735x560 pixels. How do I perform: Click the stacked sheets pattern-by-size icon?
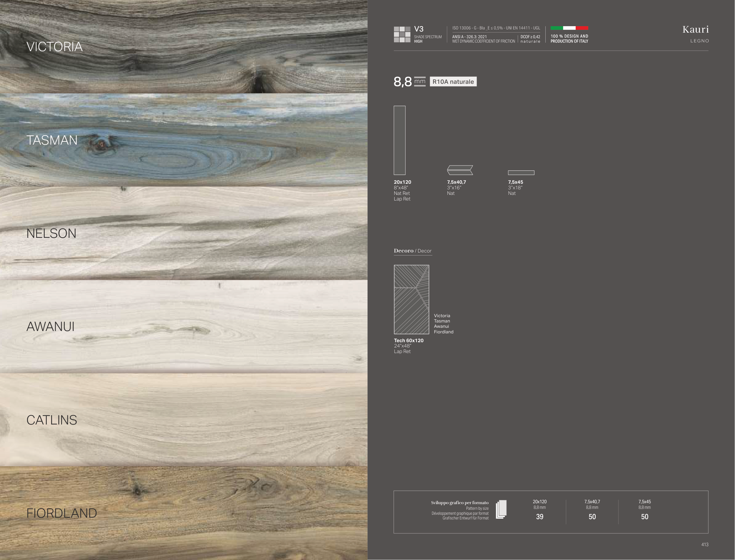tap(501, 509)
